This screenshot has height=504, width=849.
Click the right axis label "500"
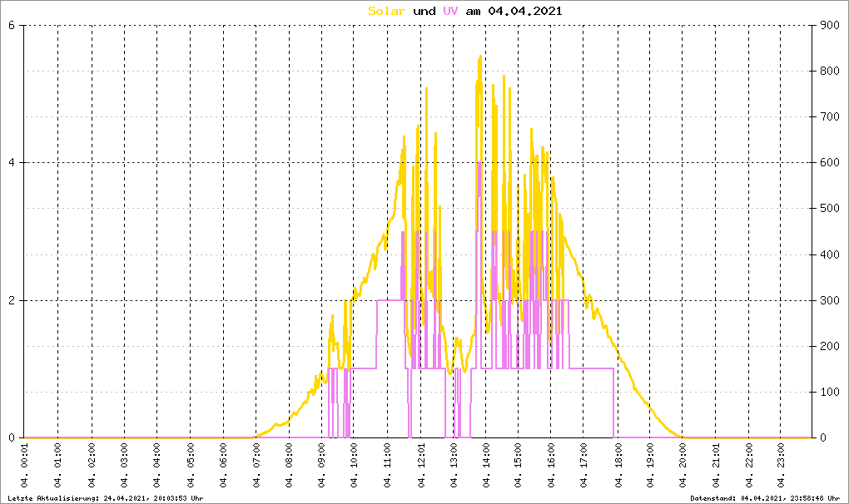coord(829,209)
